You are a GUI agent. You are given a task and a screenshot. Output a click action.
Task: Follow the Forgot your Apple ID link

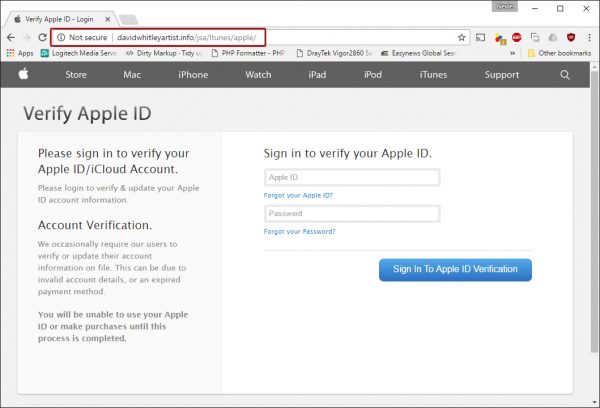pyautogui.click(x=298, y=195)
